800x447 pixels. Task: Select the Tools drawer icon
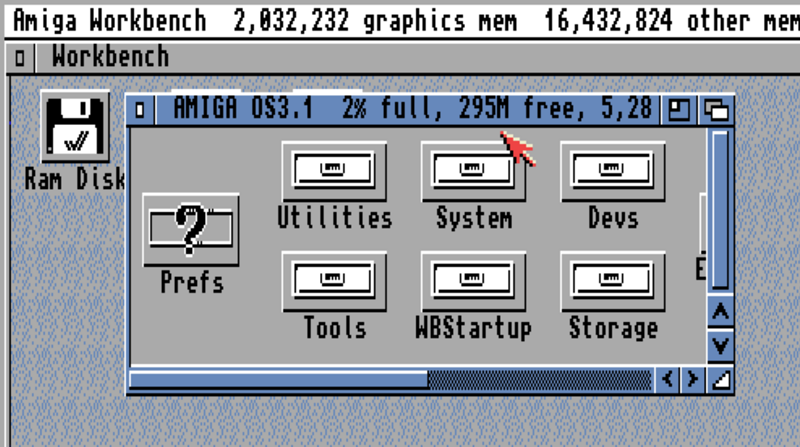334,281
